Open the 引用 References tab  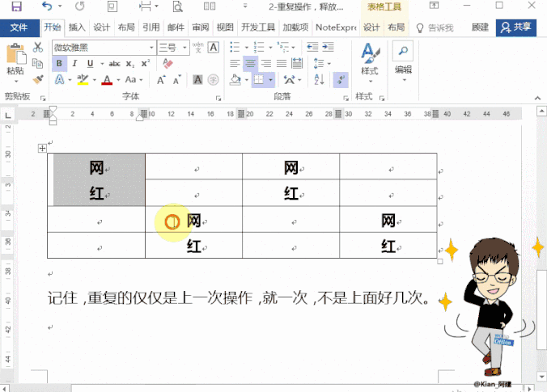(x=151, y=27)
